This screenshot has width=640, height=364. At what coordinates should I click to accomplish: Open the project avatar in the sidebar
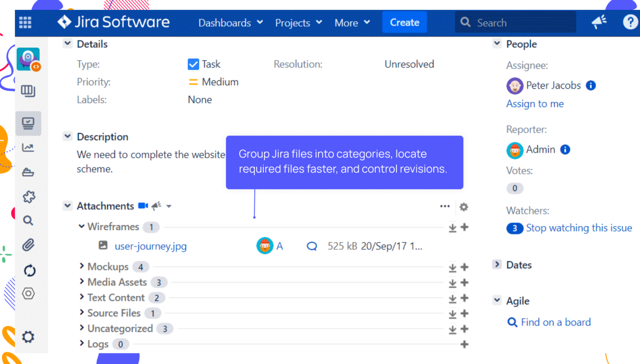pos(28,59)
